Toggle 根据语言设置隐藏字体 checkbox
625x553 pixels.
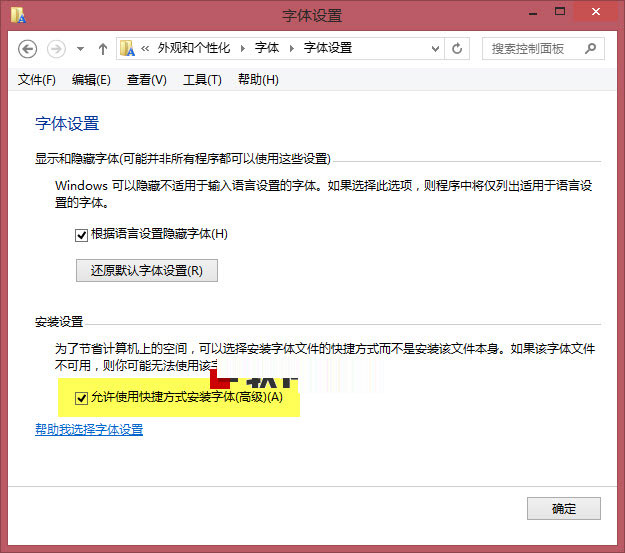pos(82,235)
